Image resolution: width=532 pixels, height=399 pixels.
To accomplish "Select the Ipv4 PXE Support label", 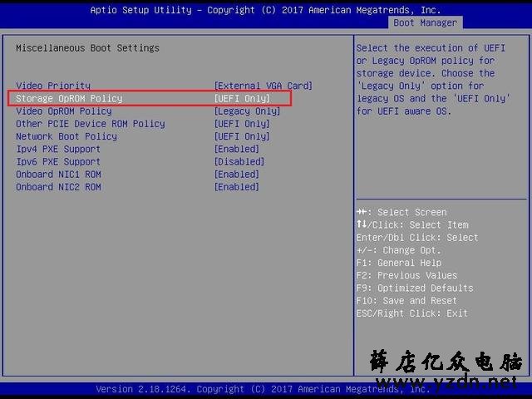I will [x=58, y=149].
